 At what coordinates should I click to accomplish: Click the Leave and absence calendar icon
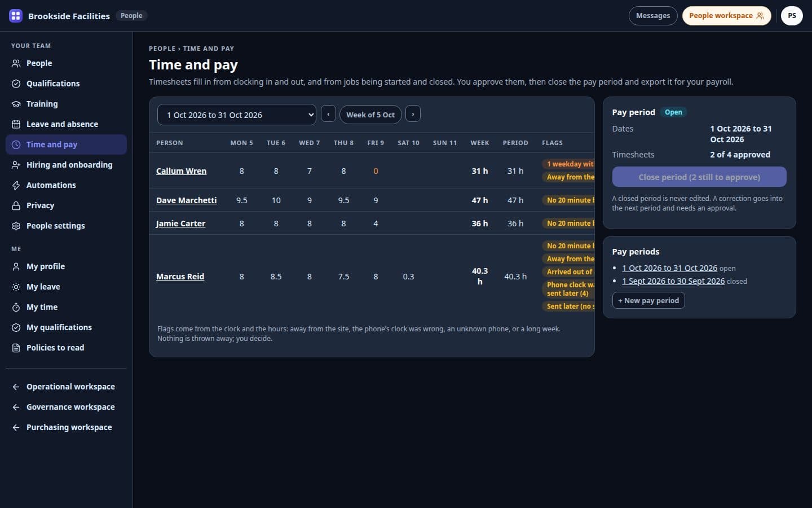pyautogui.click(x=16, y=124)
